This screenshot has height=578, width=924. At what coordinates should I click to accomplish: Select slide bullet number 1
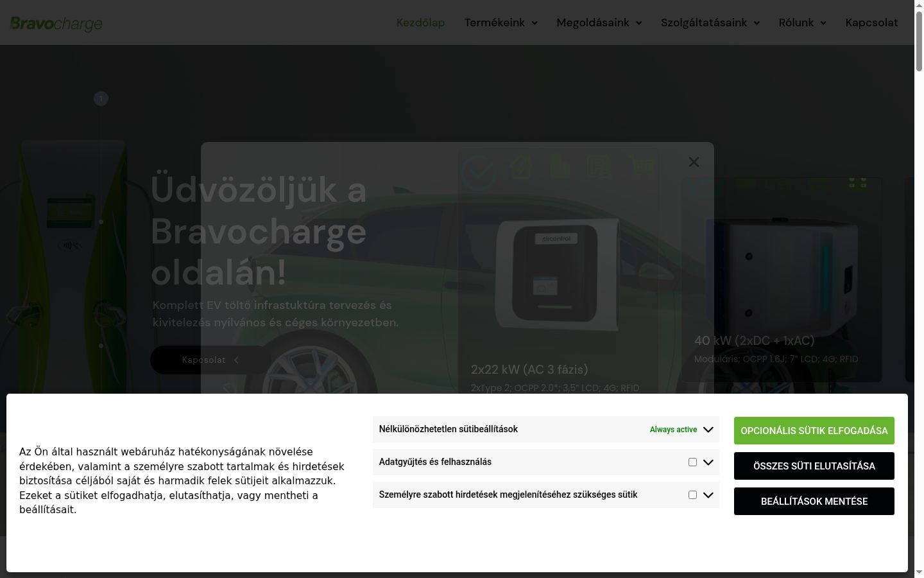[x=101, y=98]
